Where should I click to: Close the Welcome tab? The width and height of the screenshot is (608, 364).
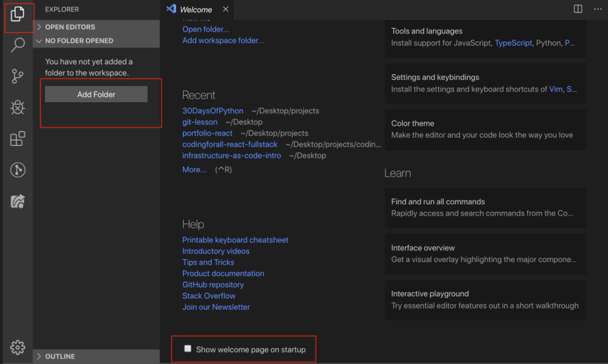(226, 9)
